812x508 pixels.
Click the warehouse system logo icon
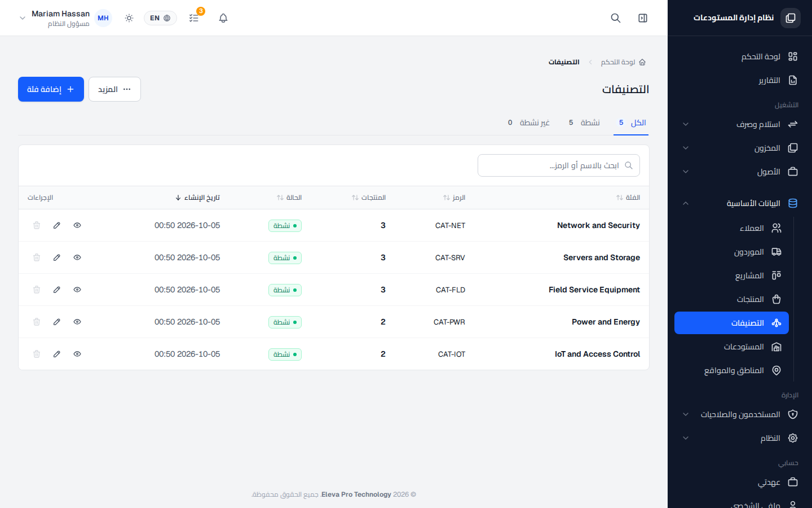tap(791, 18)
